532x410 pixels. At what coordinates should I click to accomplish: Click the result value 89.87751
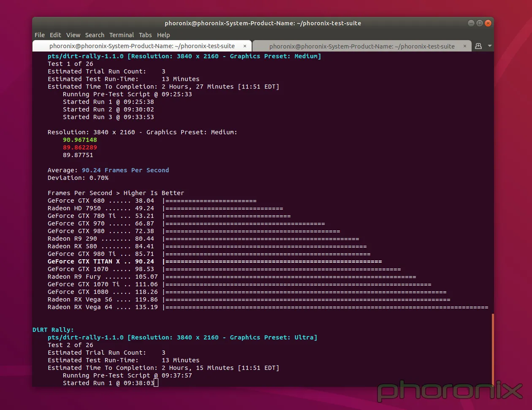coord(78,155)
